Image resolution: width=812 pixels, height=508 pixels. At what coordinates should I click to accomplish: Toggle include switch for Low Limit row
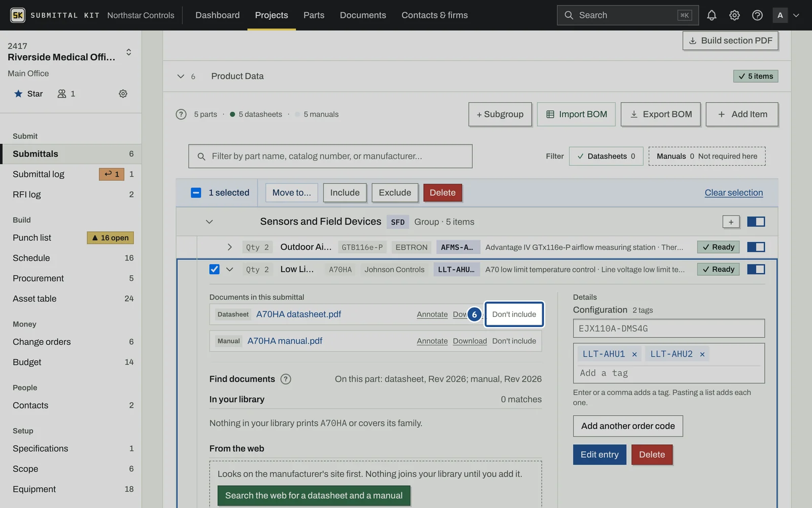click(x=756, y=269)
